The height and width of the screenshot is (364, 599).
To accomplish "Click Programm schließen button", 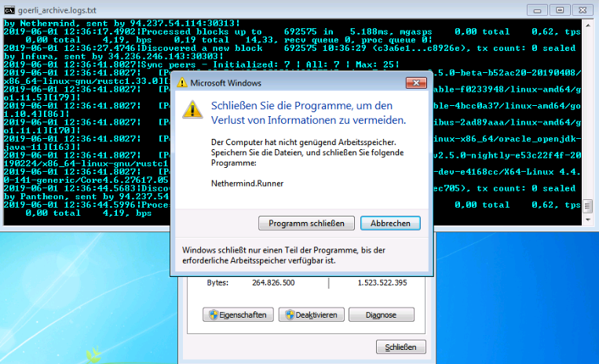I will click(306, 224).
